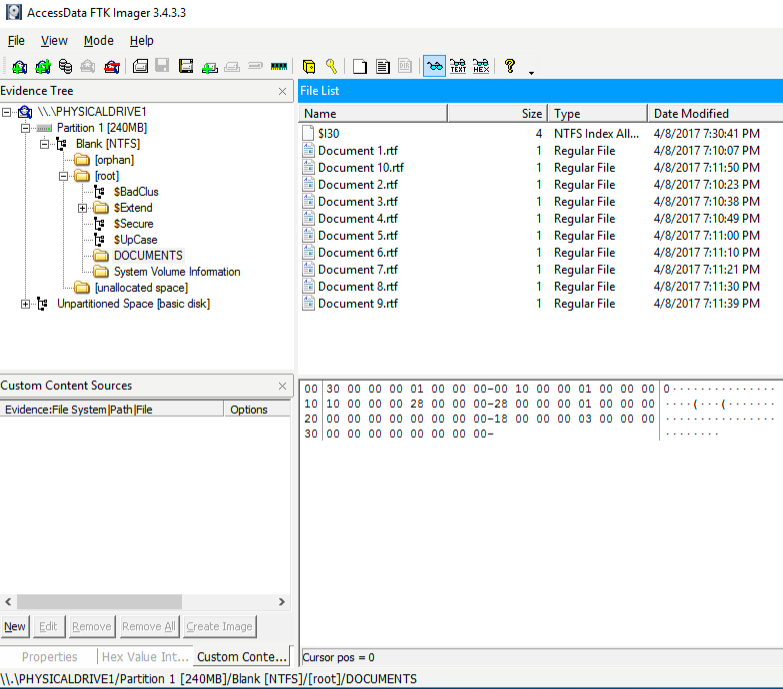Toggle automatic file view glasses icon

(435, 67)
